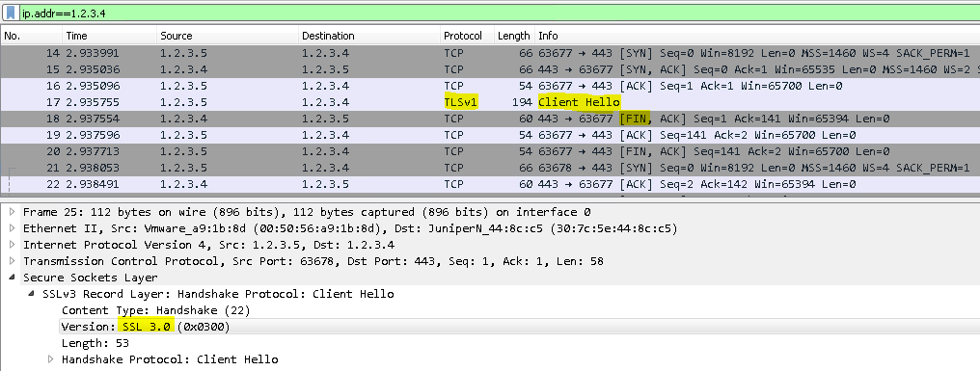This screenshot has width=980, height=371.
Task: Sort by the Length column header
Action: (514, 36)
